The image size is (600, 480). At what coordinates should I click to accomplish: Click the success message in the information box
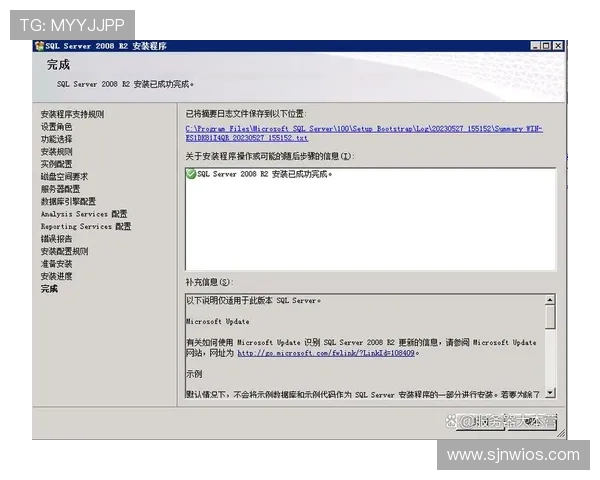point(264,174)
